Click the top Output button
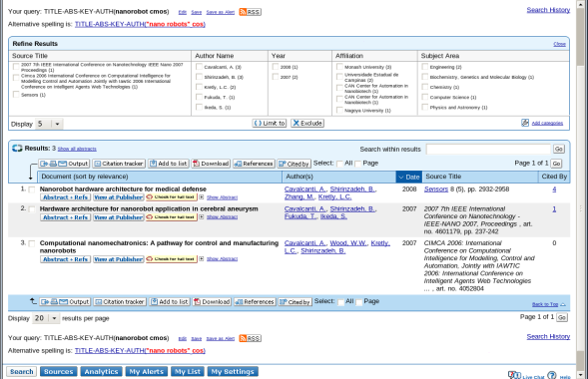This screenshot has width=588, height=379. point(64,164)
